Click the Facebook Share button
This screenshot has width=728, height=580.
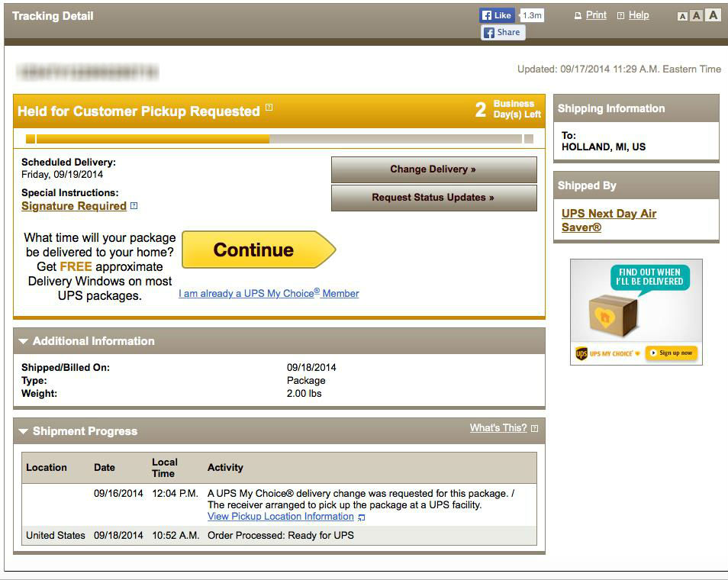click(503, 33)
